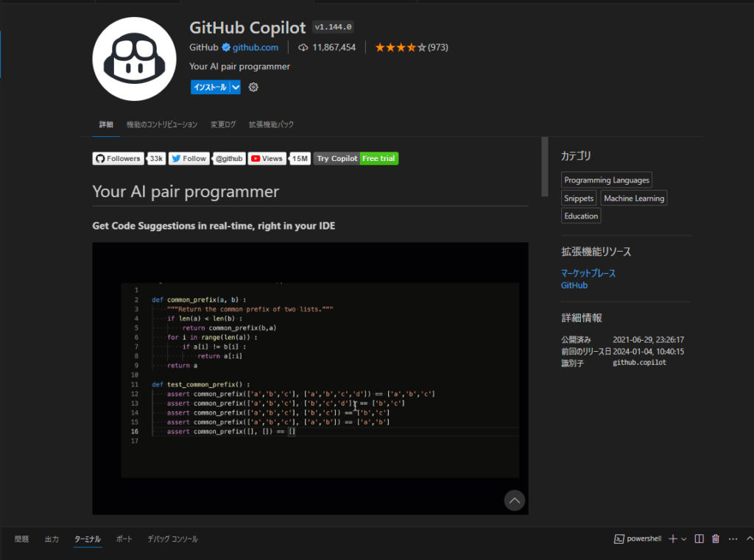Select the 出力 panel tab

52,539
